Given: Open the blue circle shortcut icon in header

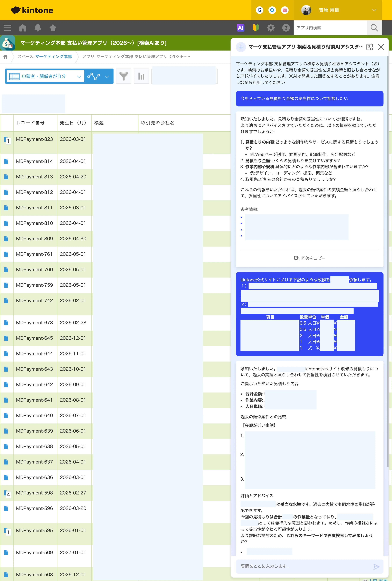Looking at the screenshot, I should (x=272, y=10).
